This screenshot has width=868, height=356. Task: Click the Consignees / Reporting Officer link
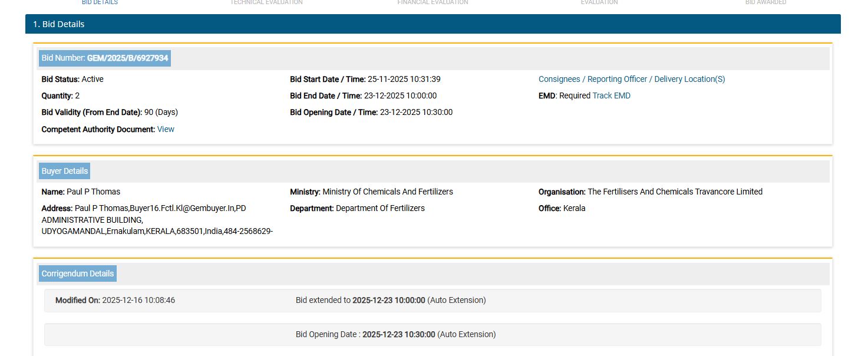632,79
